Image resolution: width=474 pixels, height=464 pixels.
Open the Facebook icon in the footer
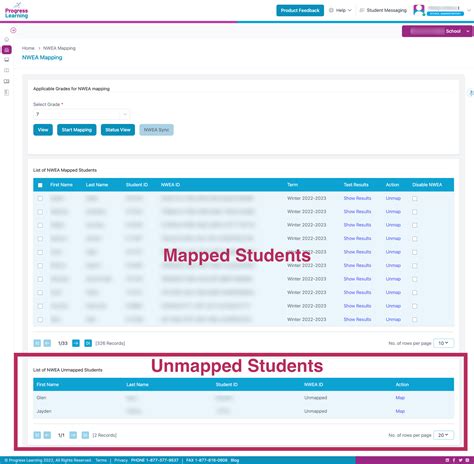coord(454,460)
